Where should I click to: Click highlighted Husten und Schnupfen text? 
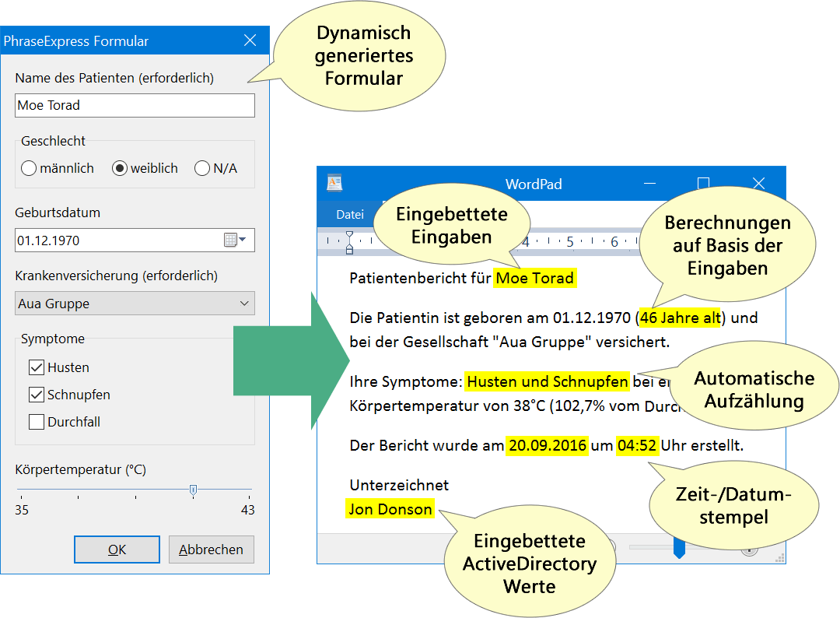coord(547,381)
